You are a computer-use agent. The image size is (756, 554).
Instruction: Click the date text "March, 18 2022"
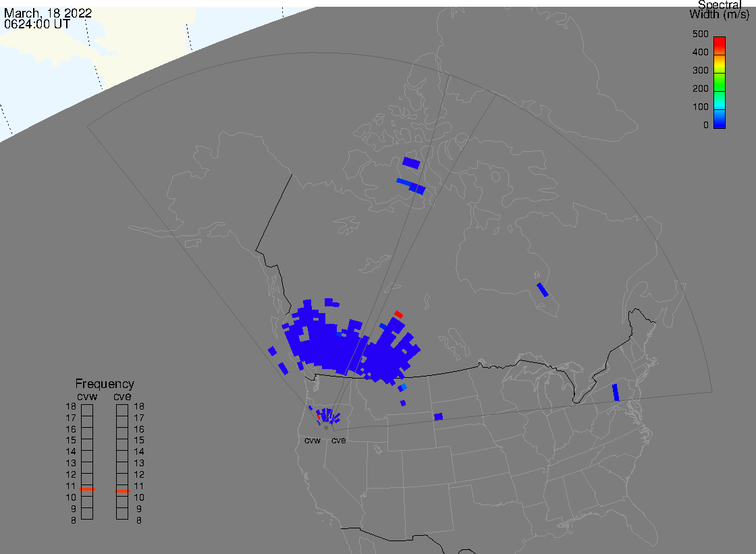point(48,13)
